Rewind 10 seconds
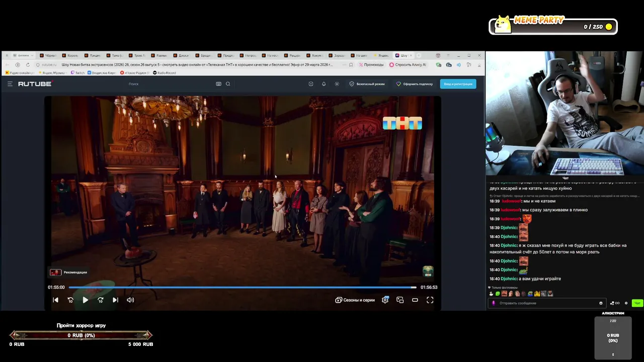The image size is (644, 362). [x=70, y=300]
